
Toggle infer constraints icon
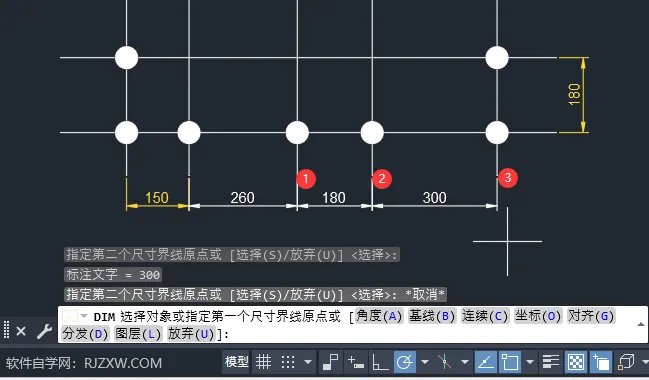[x=331, y=362]
